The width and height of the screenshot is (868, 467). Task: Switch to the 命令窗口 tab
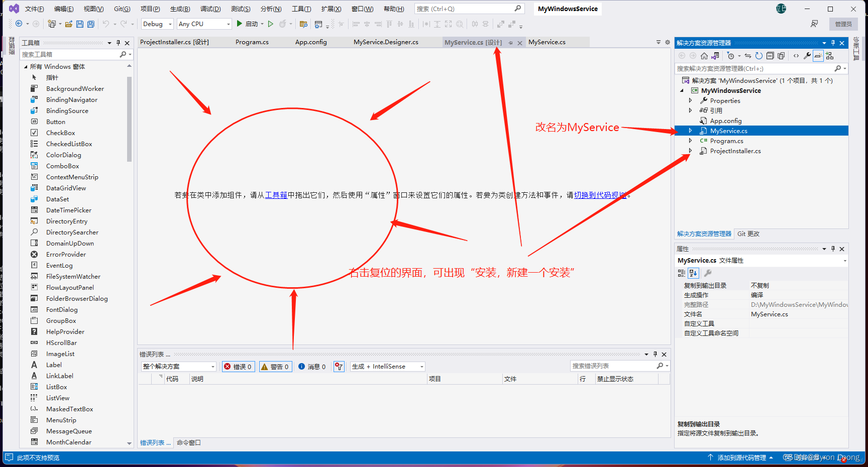tap(189, 442)
